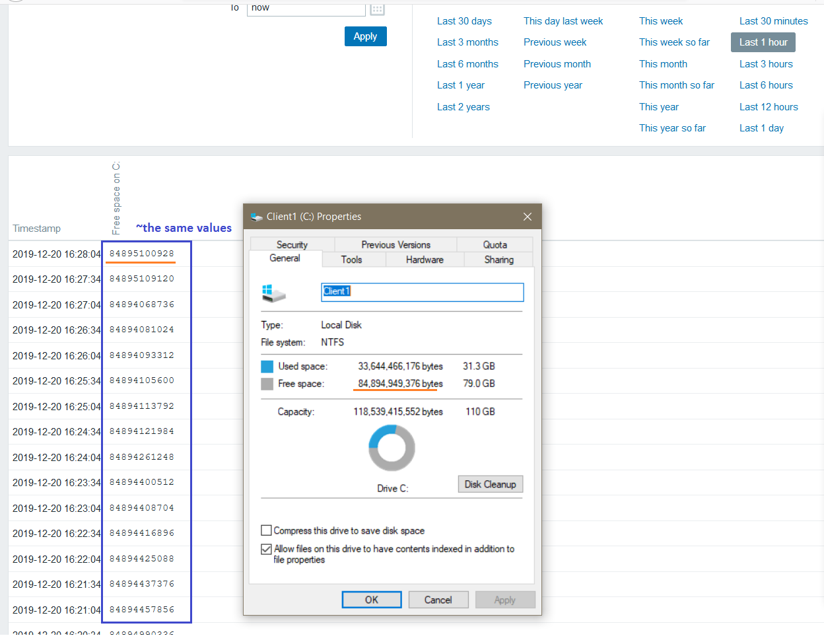This screenshot has height=644, width=824.
Task: Uncheck Allow files to have contents indexed
Action: 267,549
